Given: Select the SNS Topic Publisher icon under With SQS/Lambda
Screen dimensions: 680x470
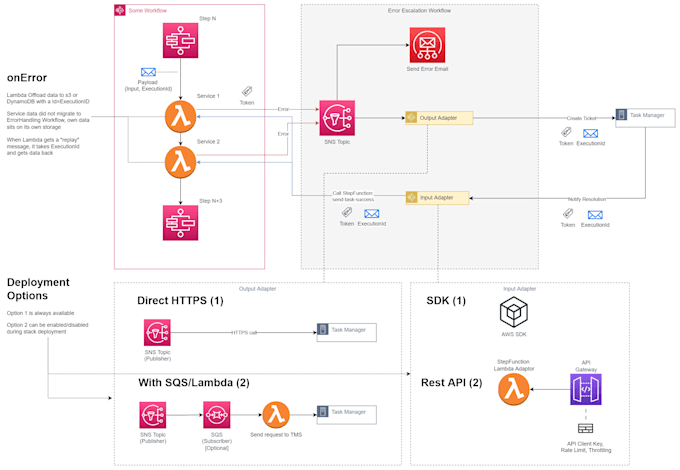Looking at the screenshot, I should 153,415.
